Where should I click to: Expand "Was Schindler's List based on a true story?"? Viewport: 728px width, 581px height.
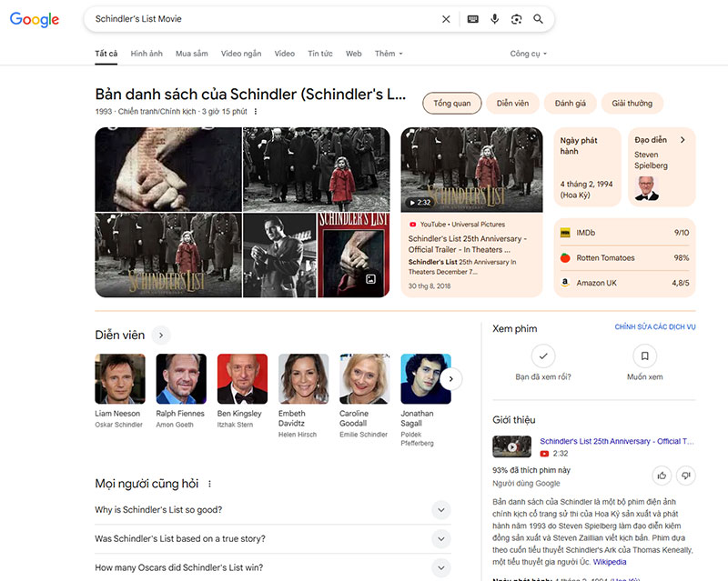click(272, 539)
